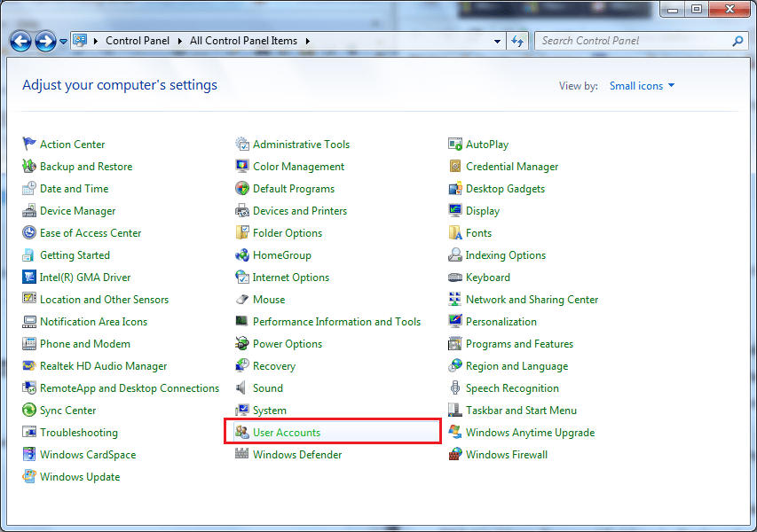Viewport: 757px width, 532px height.
Task: Open the Fonts link
Action: [478, 233]
